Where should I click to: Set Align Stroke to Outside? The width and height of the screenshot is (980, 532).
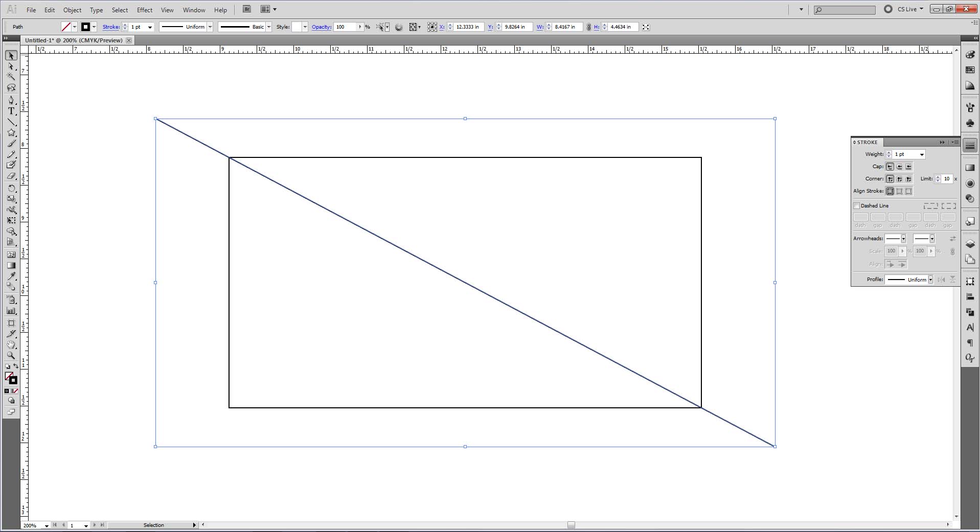(909, 191)
